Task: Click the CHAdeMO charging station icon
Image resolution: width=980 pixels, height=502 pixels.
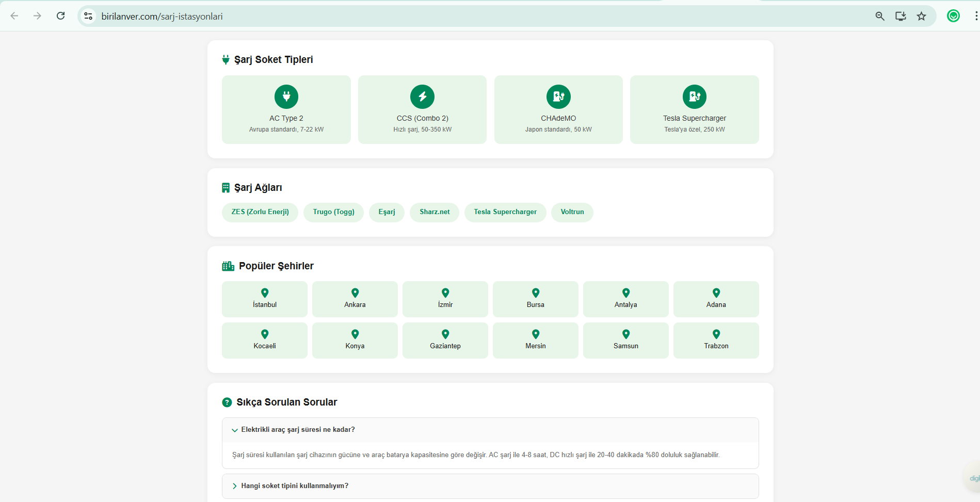Action: coord(558,96)
